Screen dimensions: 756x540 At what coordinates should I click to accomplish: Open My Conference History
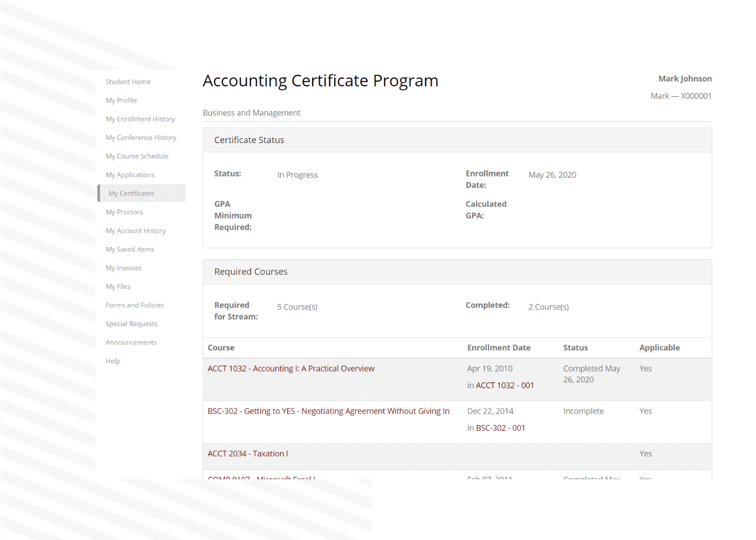141,137
